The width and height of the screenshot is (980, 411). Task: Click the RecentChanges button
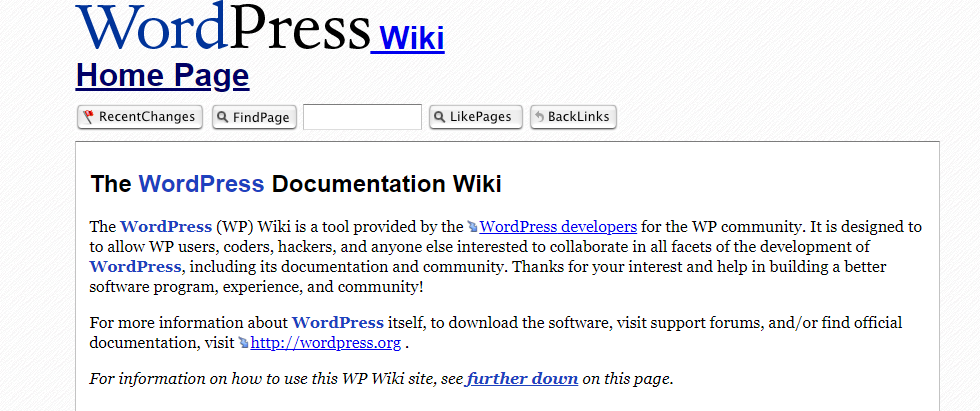pos(140,117)
